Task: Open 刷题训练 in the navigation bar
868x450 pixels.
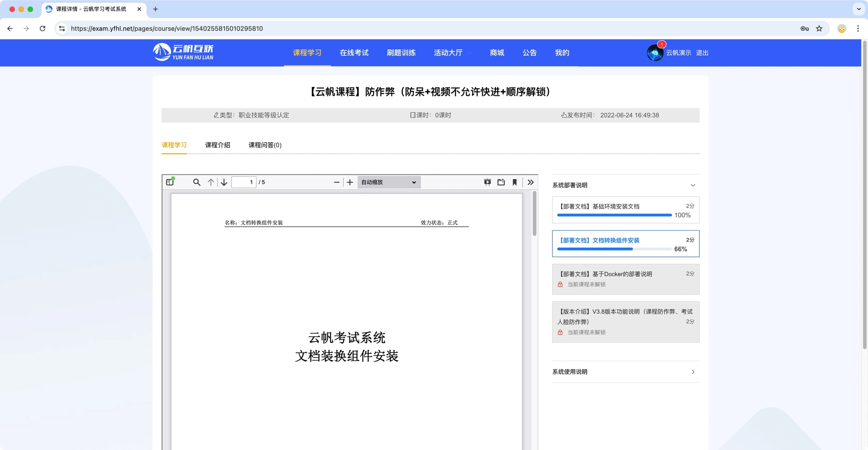Action: 401,53
